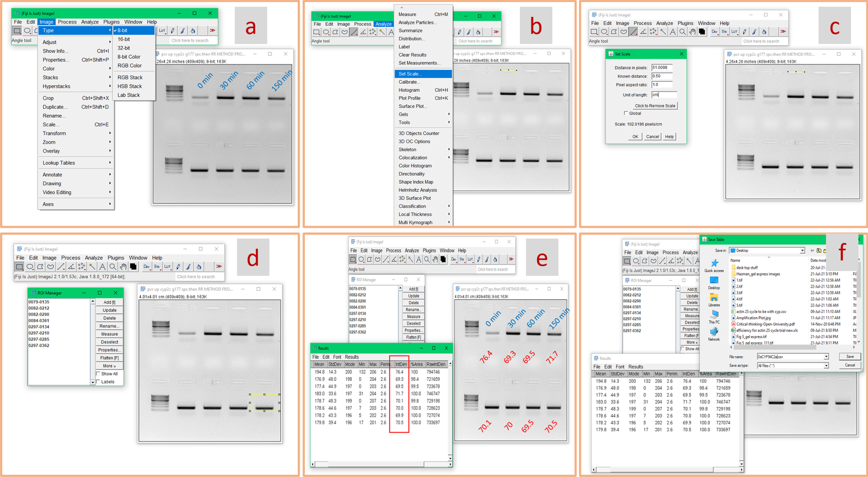Click Flatten [F] in panel d ROI Manager
The image size is (868, 477).
[109, 358]
